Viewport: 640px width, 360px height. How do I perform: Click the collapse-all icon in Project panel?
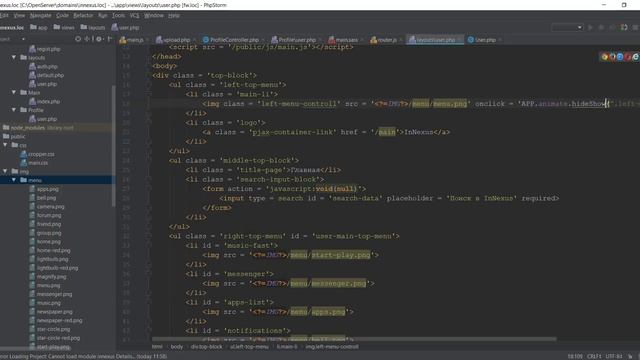click(88, 39)
